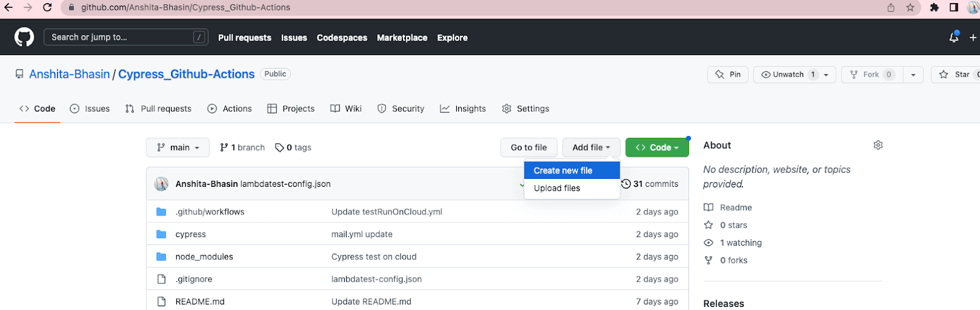Click Pull requests in top navigation

click(244, 37)
